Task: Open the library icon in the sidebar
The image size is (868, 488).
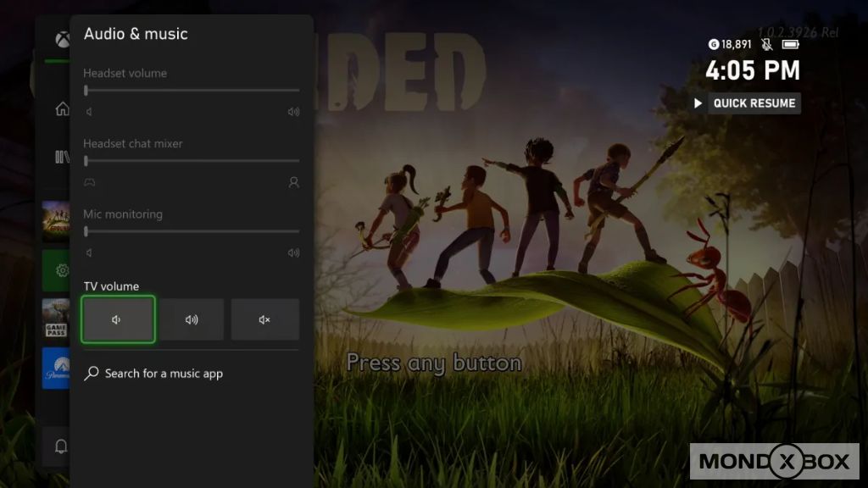Action: tap(61, 157)
